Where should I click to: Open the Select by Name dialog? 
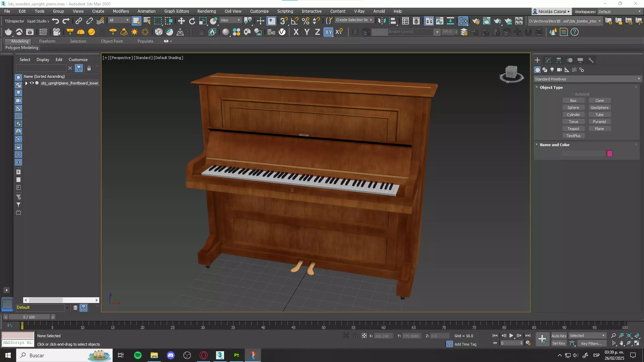point(147,21)
